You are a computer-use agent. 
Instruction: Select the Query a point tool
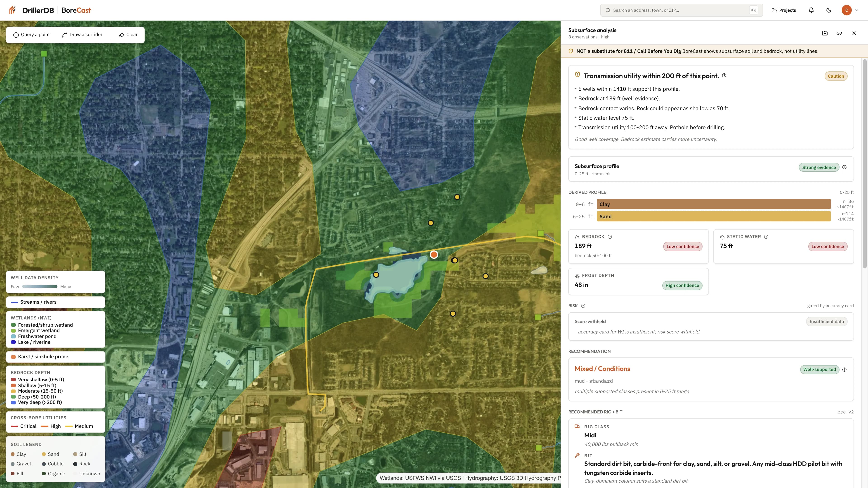point(31,35)
